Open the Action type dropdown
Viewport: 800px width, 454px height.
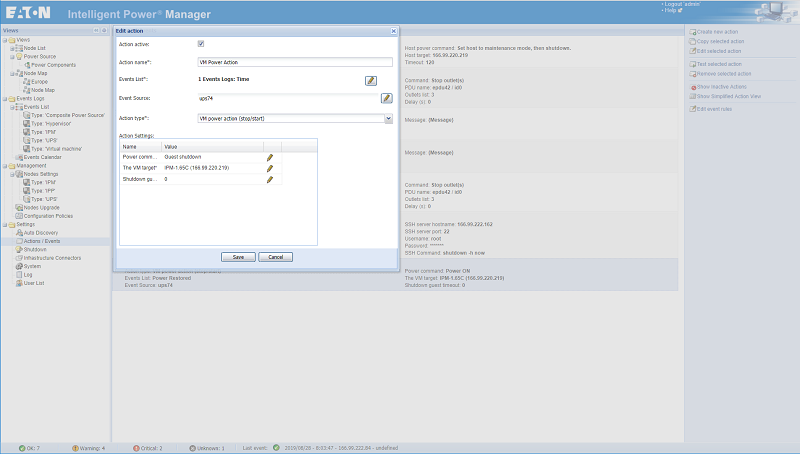coord(388,118)
